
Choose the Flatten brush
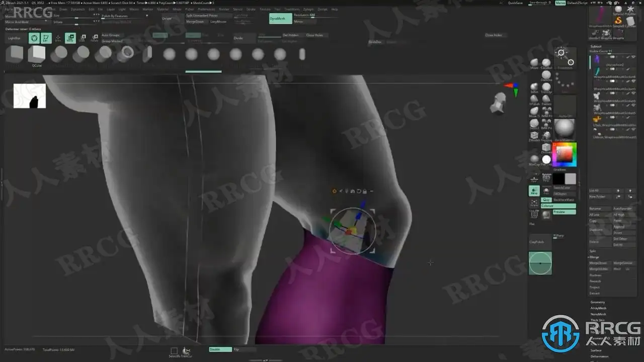546,99
